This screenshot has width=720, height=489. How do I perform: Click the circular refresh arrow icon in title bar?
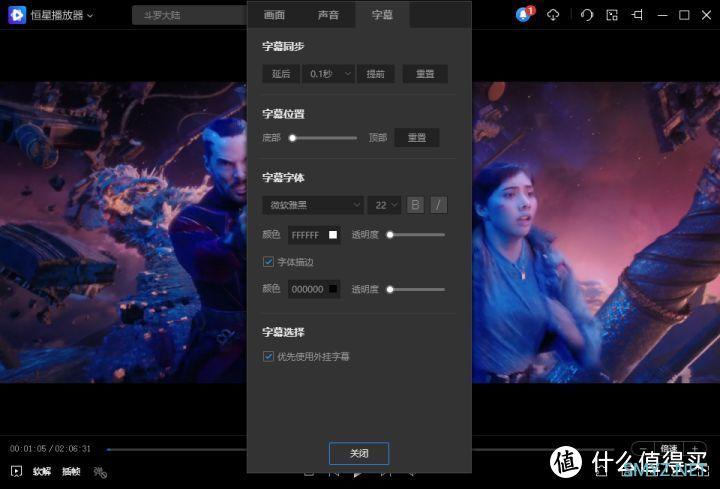(586, 15)
